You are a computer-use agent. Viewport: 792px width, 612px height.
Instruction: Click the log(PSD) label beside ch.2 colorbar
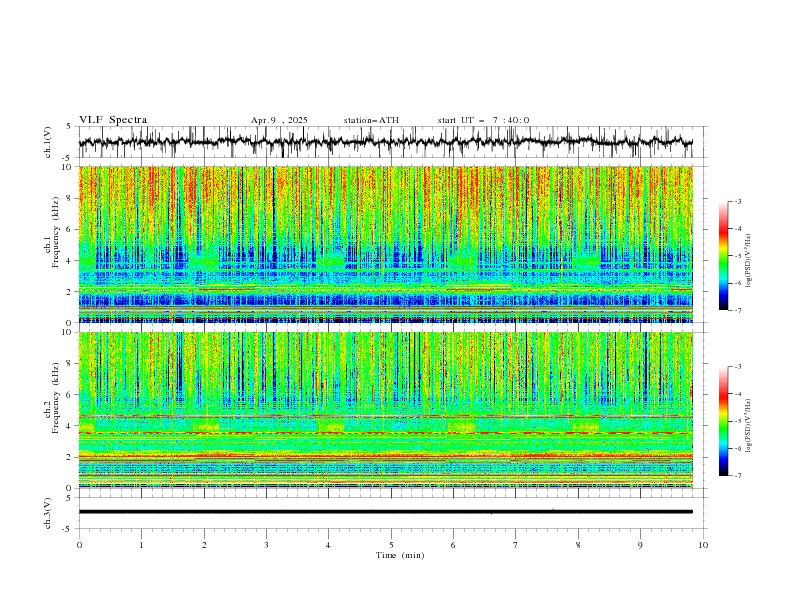(x=749, y=426)
